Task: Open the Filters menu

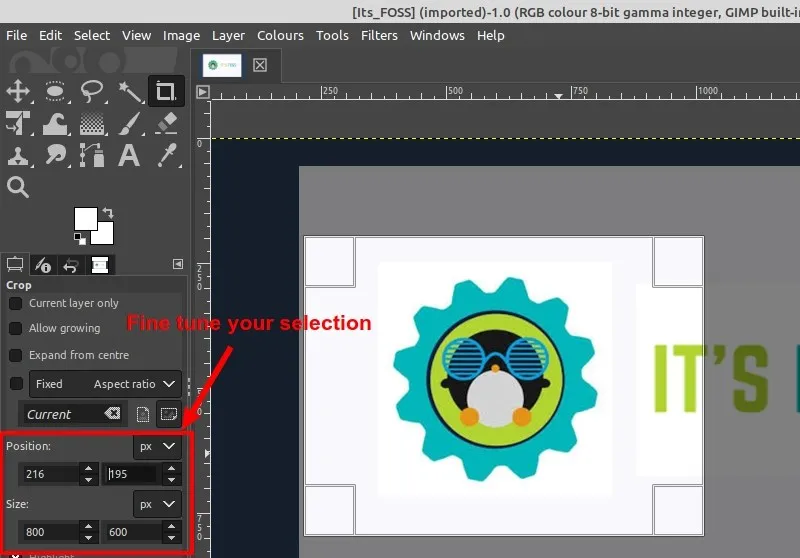Action: (x=379, y=35)
